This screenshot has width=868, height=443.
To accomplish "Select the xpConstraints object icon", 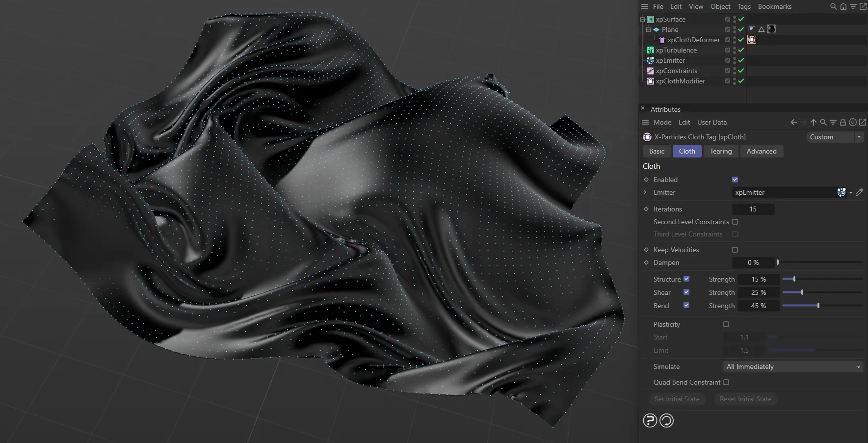I will click(650, 71).
